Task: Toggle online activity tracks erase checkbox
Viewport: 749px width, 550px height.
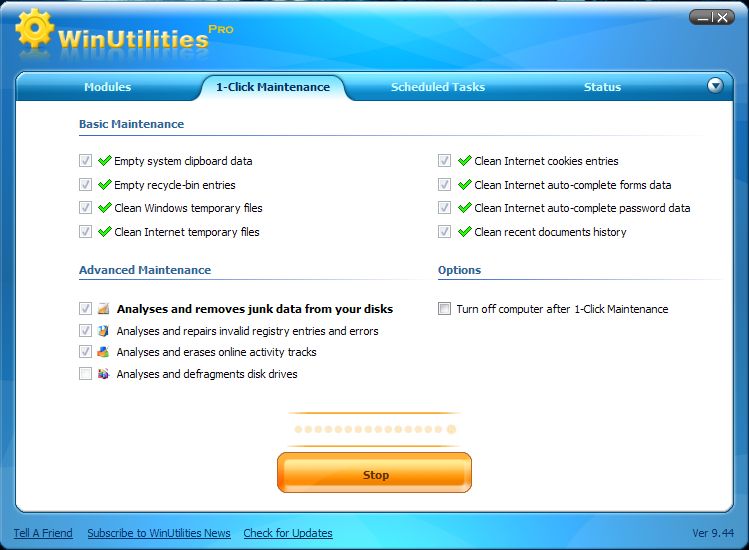Action: coord(86,352)
